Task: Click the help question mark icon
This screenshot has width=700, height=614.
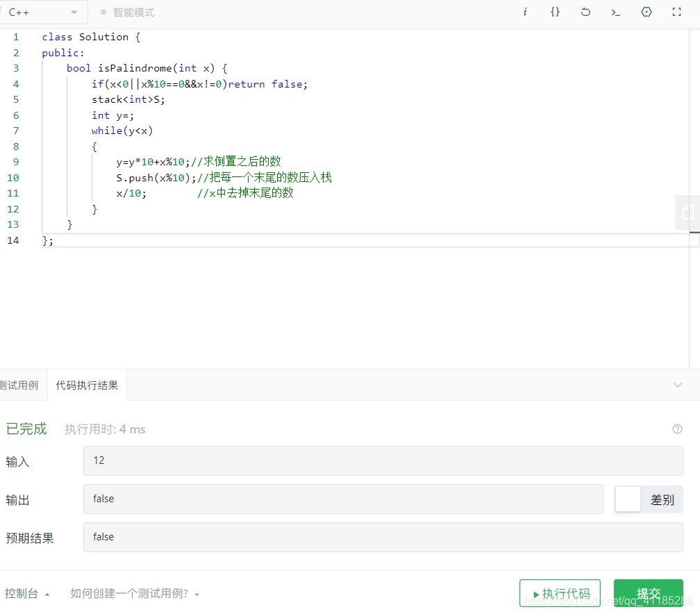Action: click(677, 429)
